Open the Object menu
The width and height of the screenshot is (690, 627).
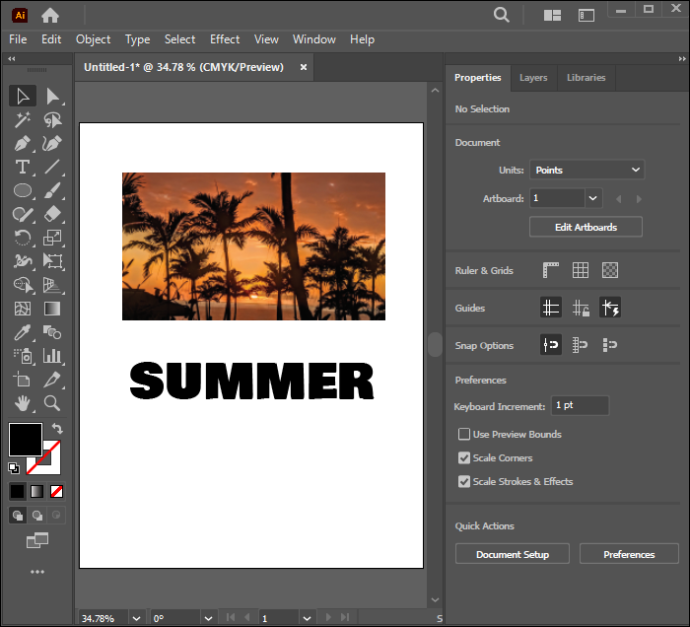93,40
